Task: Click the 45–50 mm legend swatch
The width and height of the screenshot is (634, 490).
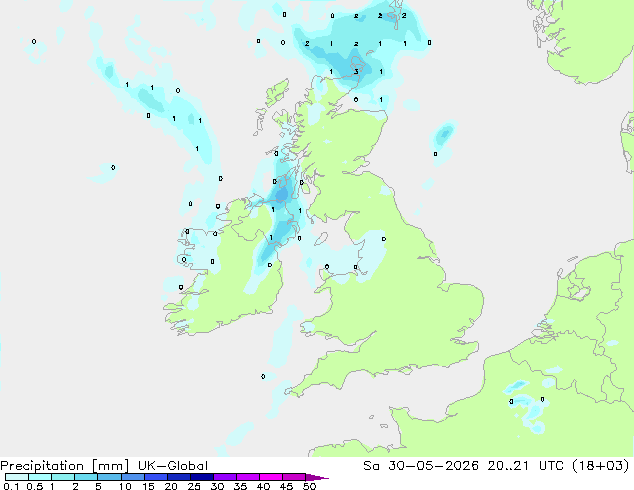Action: tap(294, 477)
